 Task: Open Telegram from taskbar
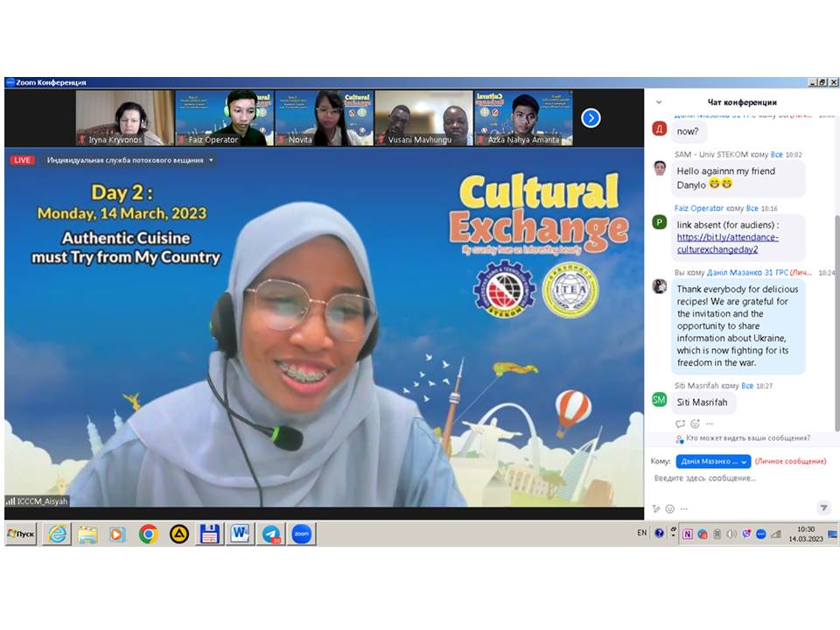pos(271,534)
